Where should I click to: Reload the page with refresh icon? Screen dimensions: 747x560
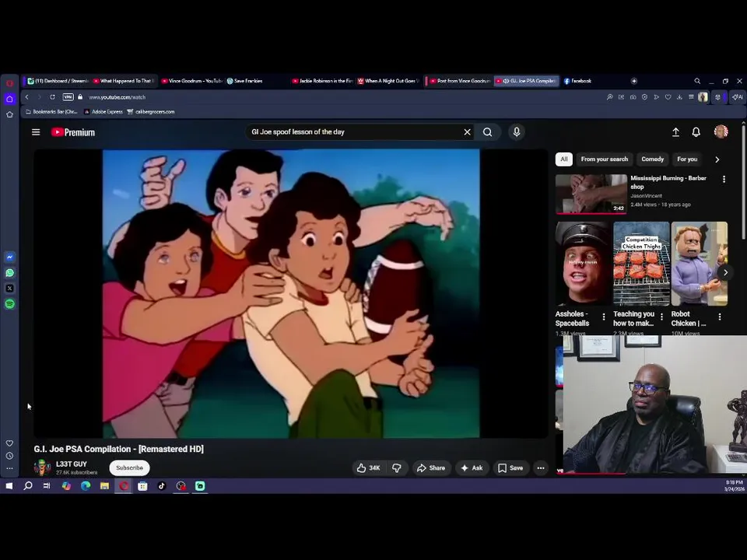tap(52, 97)
